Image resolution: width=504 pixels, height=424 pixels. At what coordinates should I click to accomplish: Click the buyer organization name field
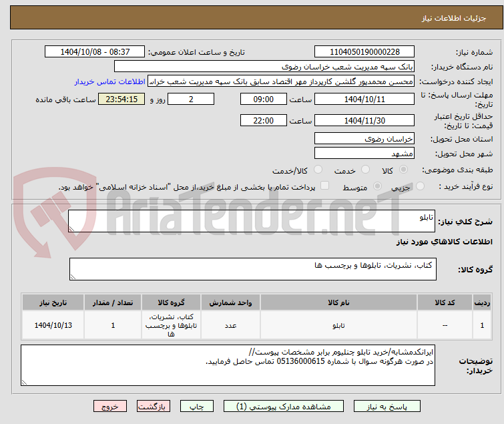coord(264,67)
